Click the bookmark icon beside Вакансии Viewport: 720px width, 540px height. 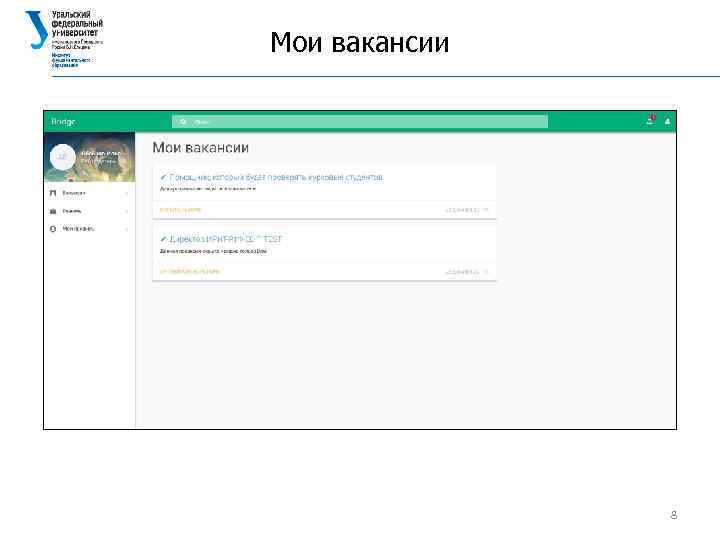53,193
